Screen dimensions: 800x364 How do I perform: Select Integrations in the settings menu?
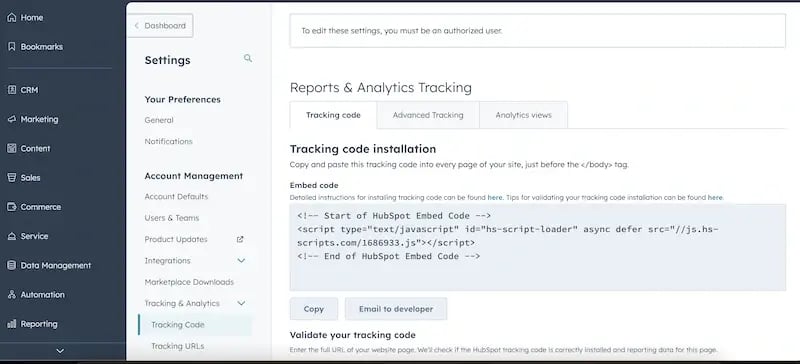point(167,260)
